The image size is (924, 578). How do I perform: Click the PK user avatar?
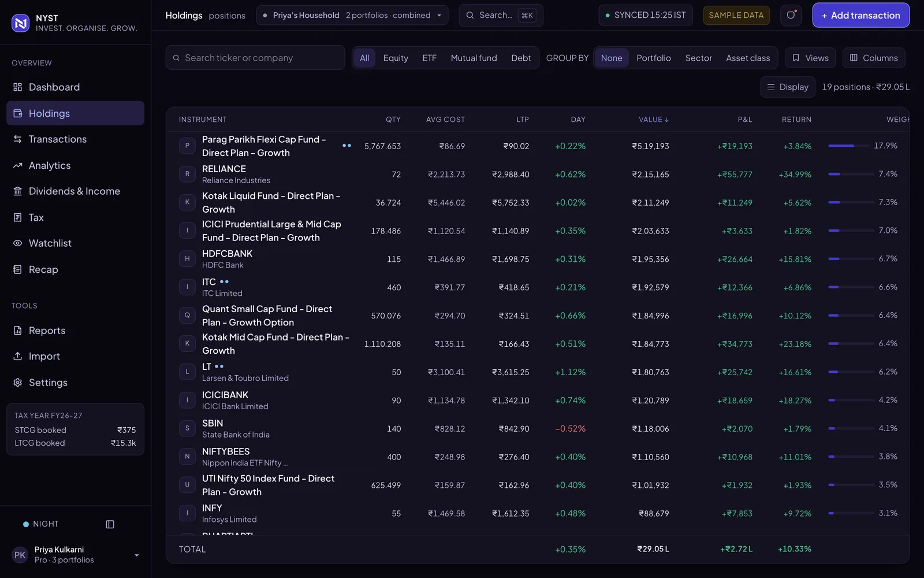tap(20, 555)
